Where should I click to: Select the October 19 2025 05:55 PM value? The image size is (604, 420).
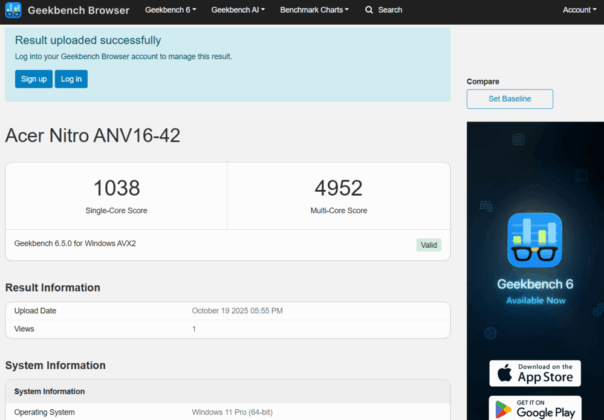[237, 311]
